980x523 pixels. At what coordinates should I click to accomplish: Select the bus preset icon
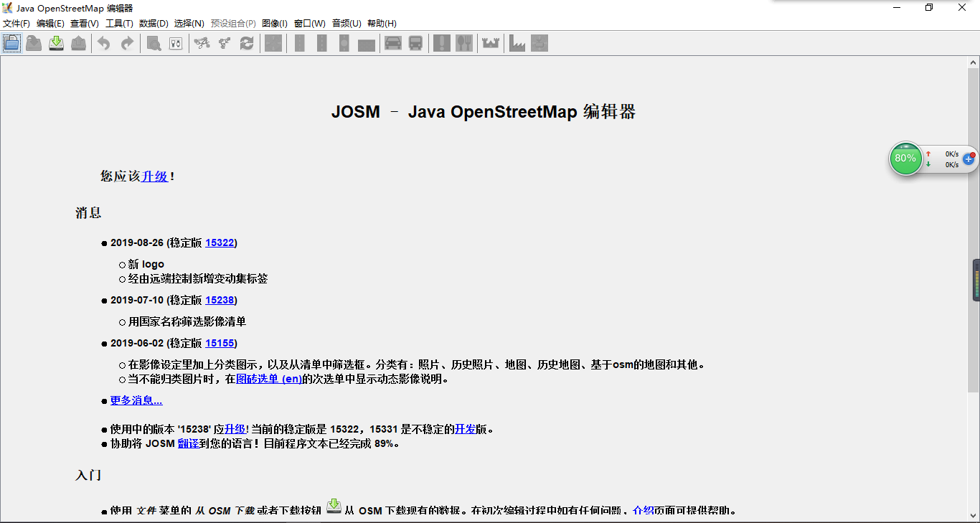(415, 43)
